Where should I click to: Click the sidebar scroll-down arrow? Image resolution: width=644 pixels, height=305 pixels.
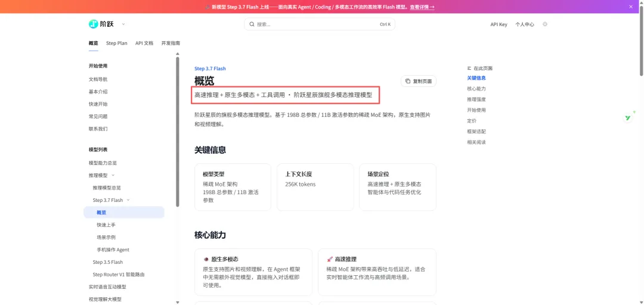pyautogui.click(x=178, y=302)
